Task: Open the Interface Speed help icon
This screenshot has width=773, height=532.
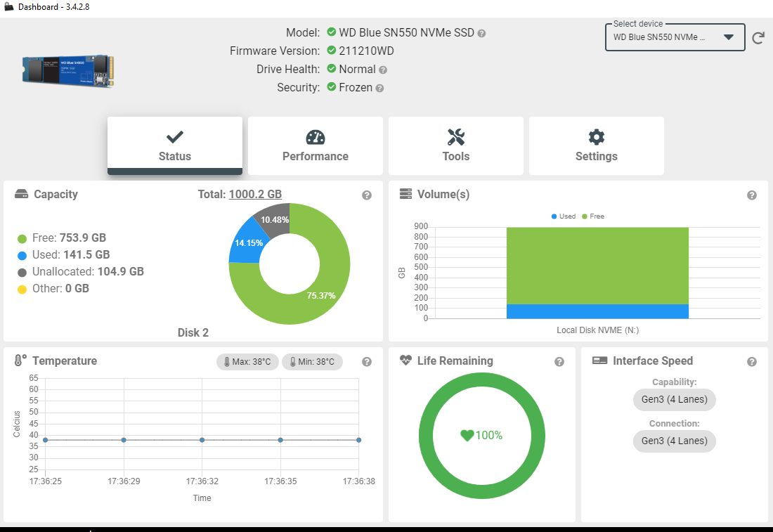Action: point(752,362)
